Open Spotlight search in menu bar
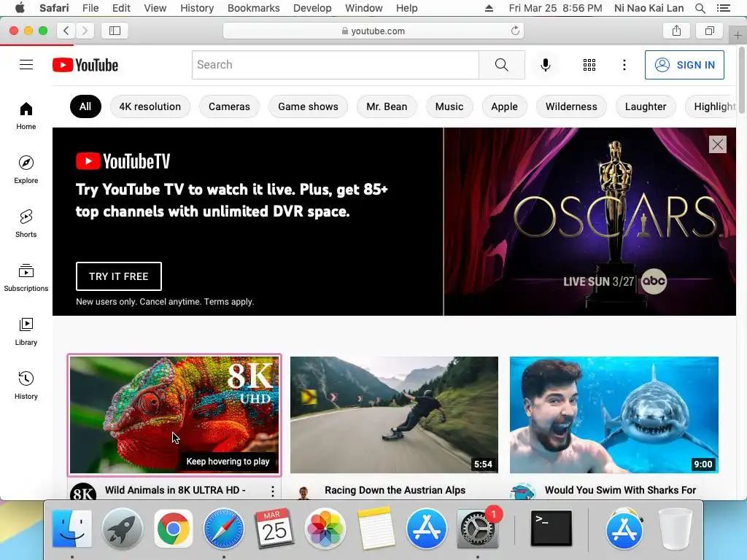This screenshot has height=560, width=747. tap(700, 8)
